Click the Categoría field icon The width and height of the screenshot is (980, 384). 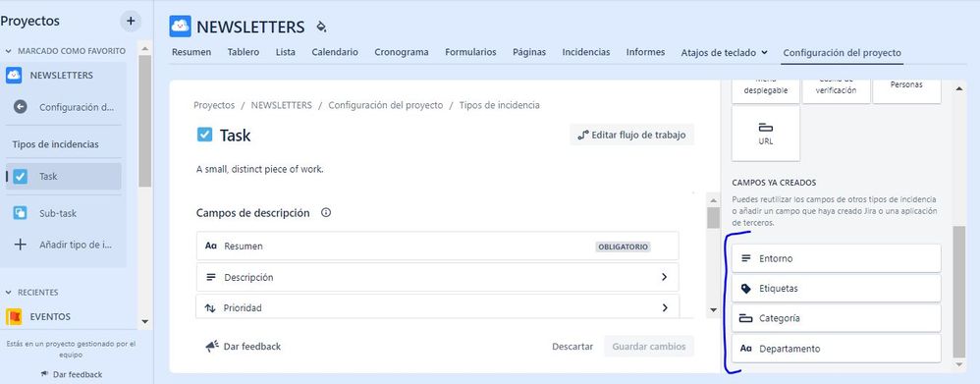(x=745, y=318)
